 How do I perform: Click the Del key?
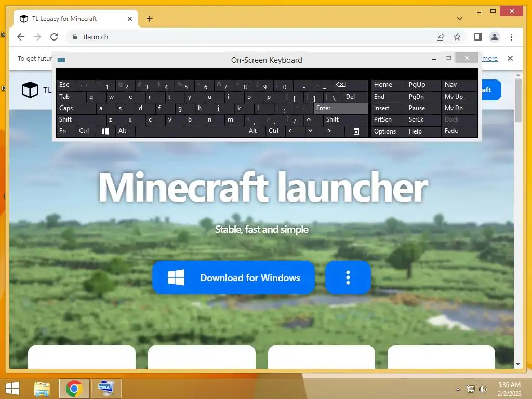click(x=355, y=97)
